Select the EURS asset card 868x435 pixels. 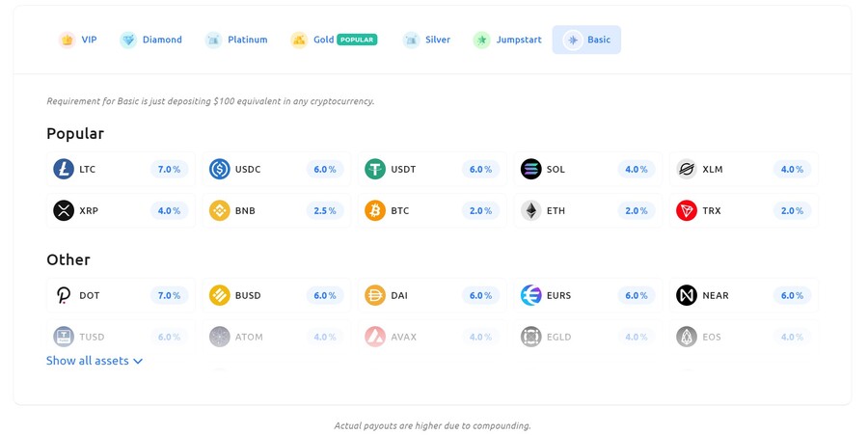pyautogui.click(x=588, y=296)
